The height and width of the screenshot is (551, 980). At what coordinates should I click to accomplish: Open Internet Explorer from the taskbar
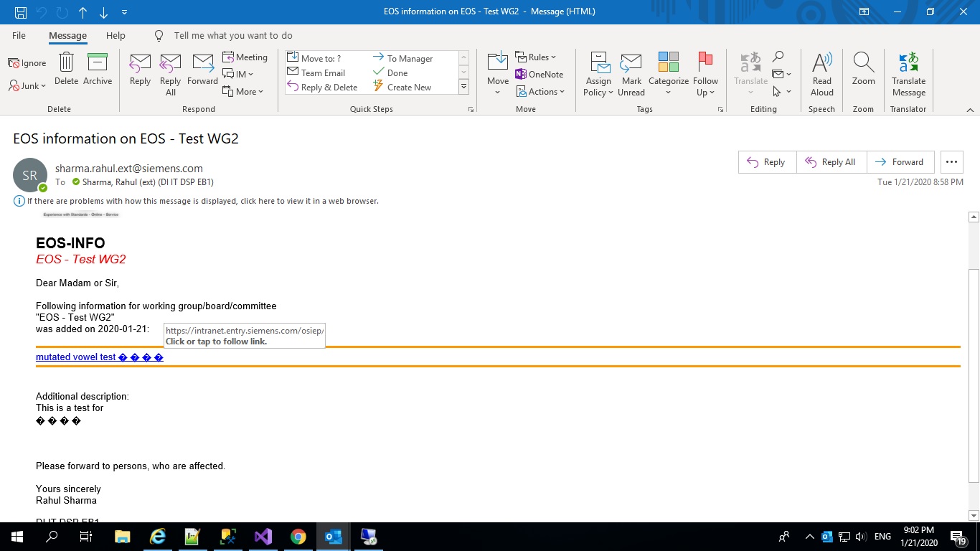[157, 537]
